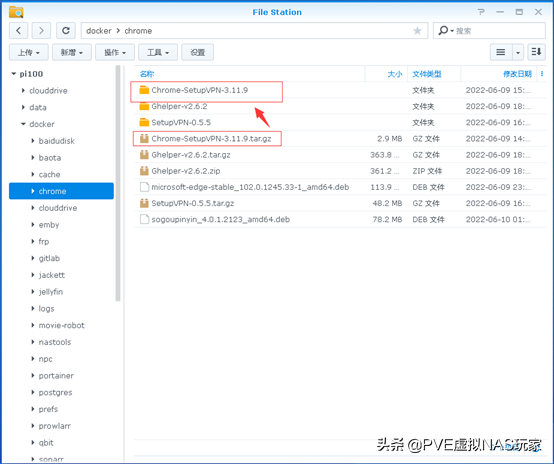Select Ghelper-v2.6.2.zip archive icon
The height and width of the screenshot is (464, 554).
(x=144, y=171)
